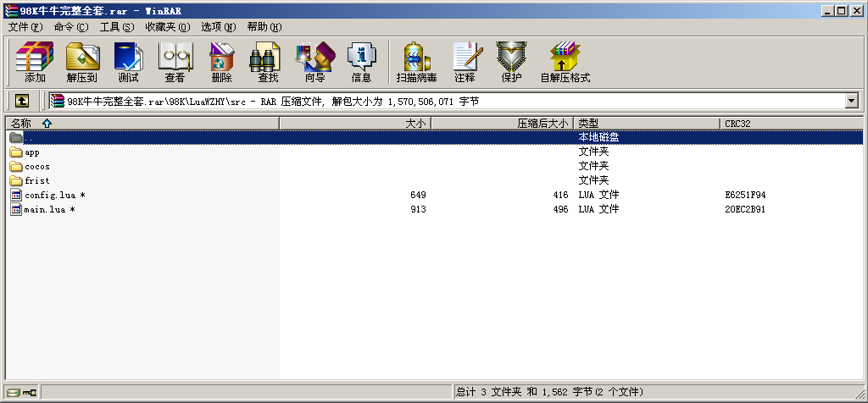Select the app folder in list

click(x=32, y=152)
